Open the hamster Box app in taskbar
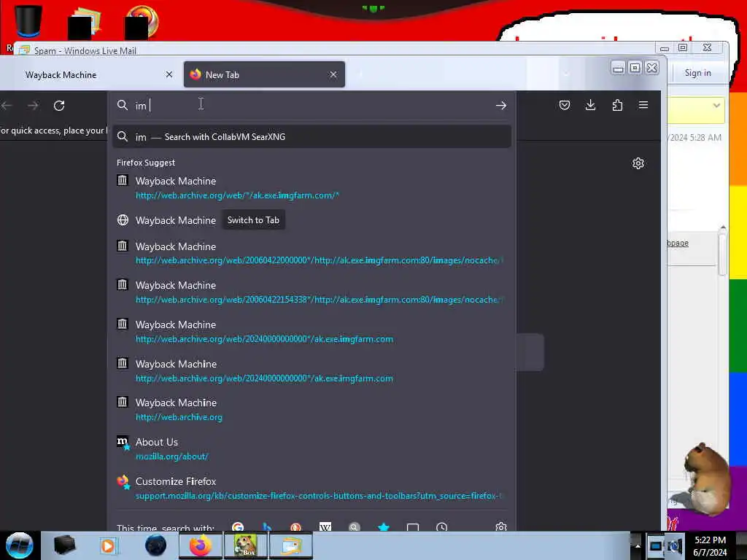 click(x=245, y=545)
